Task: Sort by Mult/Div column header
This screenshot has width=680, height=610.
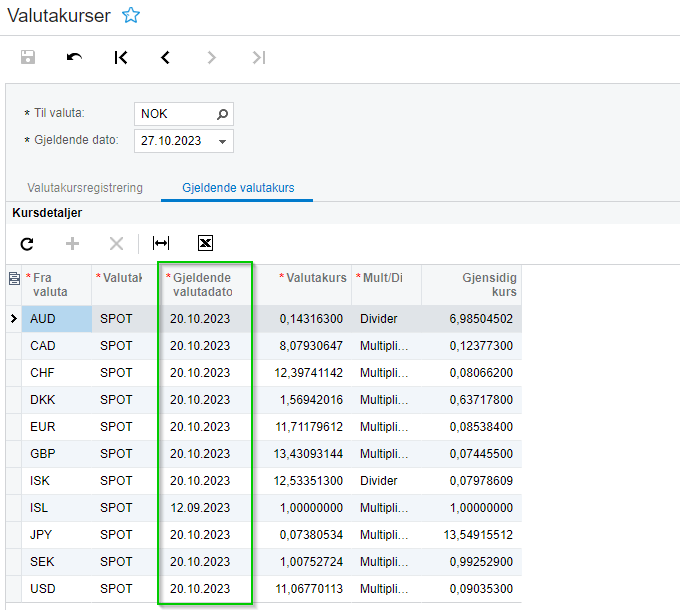Action: (x=386, y=285)
